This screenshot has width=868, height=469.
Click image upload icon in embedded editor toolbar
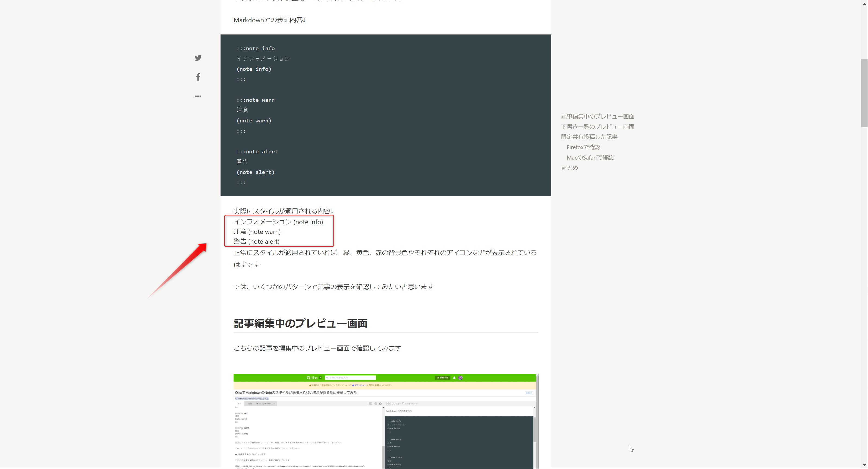[x=370, y=404]
